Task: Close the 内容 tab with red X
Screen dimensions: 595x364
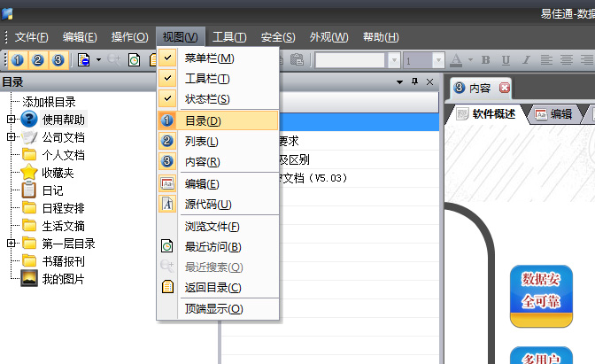Action: tap(505, 88)
